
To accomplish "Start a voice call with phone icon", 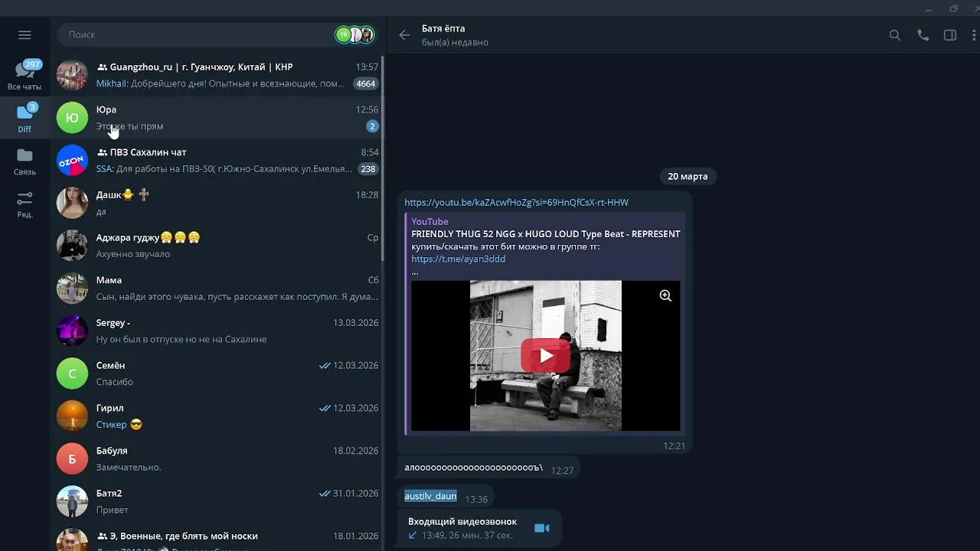I will coord(923,35).
